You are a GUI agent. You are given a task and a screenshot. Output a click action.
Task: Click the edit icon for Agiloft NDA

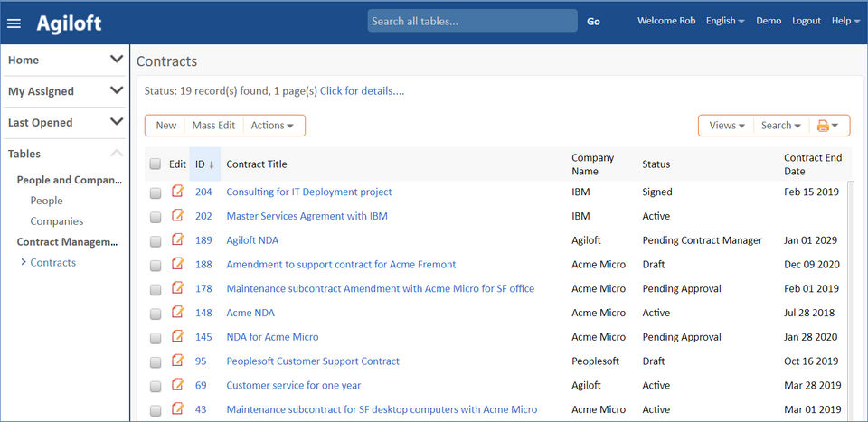178,240
